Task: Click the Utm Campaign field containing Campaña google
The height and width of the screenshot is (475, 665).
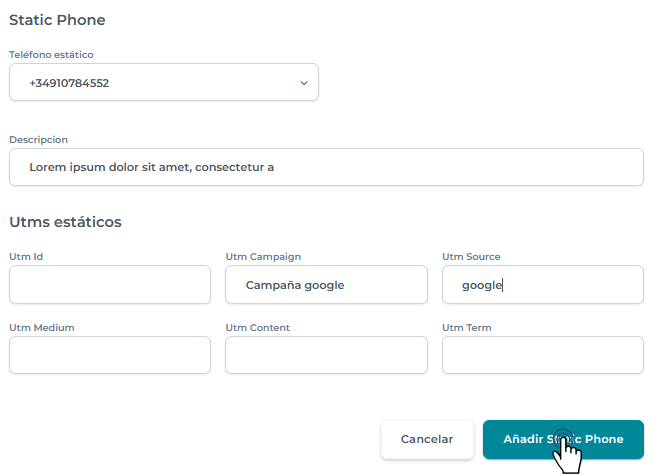Action: click(326, 285)
